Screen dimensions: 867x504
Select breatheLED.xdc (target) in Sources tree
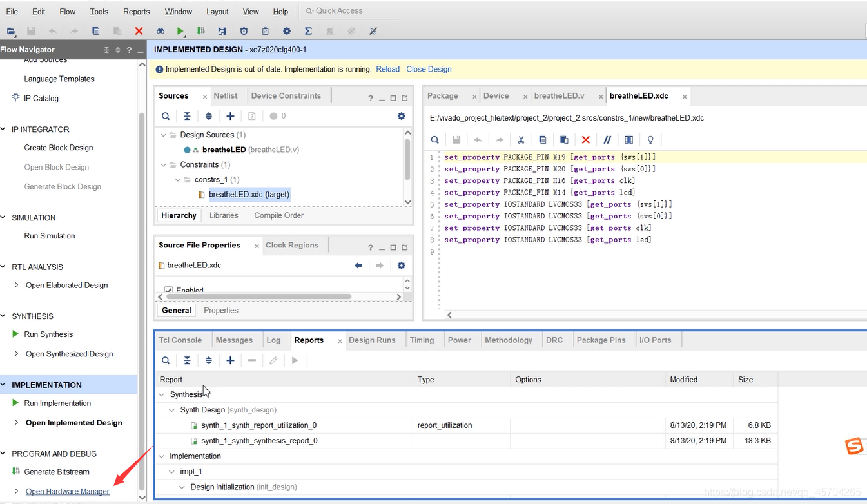pos(249,194)
